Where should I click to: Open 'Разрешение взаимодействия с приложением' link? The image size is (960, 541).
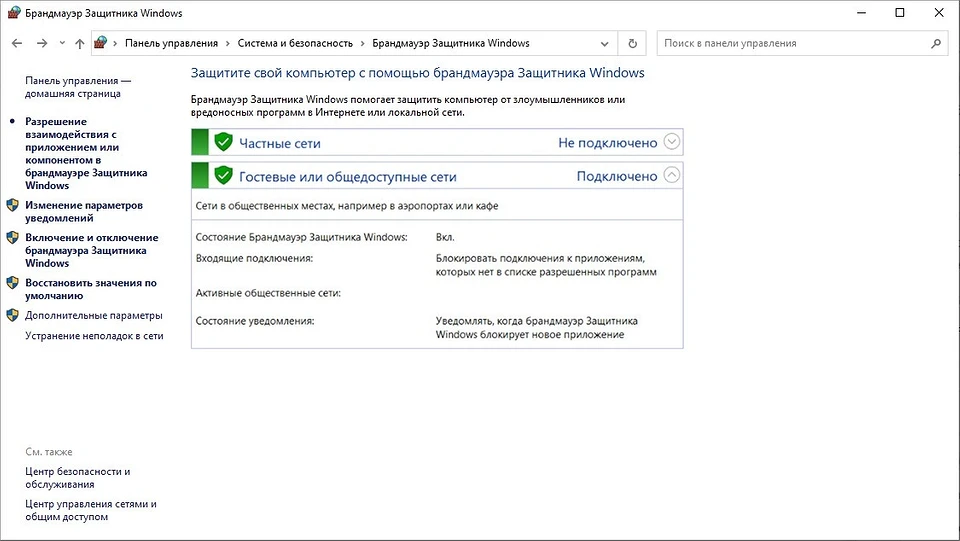[86, 153]
